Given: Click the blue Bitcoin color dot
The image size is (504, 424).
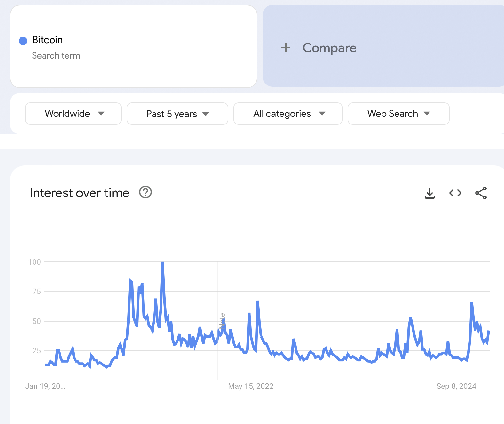Looking at the screenshot, I should pyautogui.click(x=23, y=41).
